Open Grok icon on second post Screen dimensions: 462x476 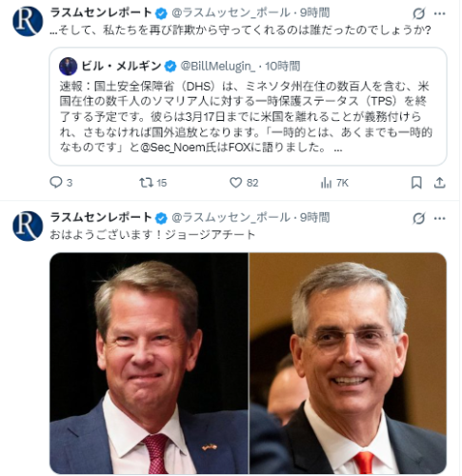pyautogui.click(x=419, y=218)
